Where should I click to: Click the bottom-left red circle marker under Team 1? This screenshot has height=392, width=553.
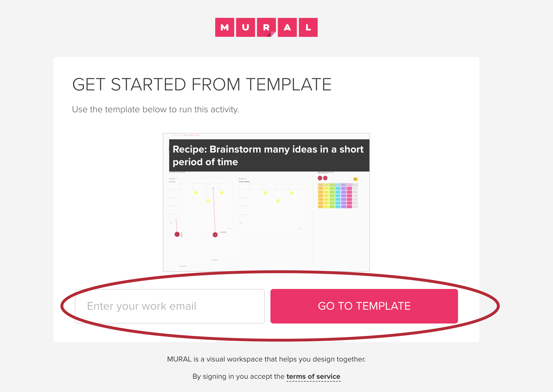177,234
